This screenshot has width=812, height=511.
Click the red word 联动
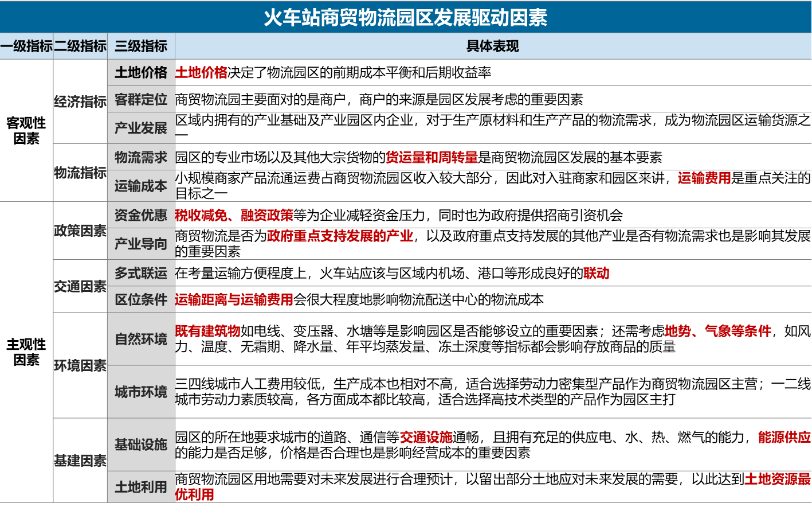coord(597,274)
